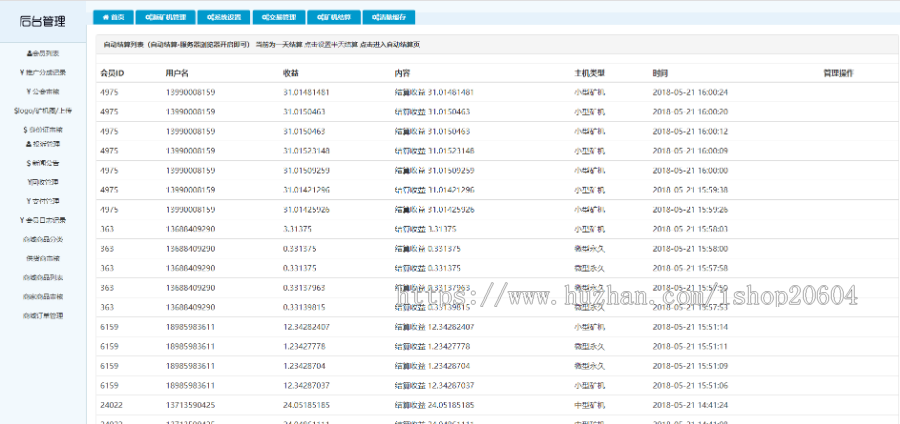900x424 pixels.
Task: Click content cell 结算收益 1.23427778
Action: (433, 347)
